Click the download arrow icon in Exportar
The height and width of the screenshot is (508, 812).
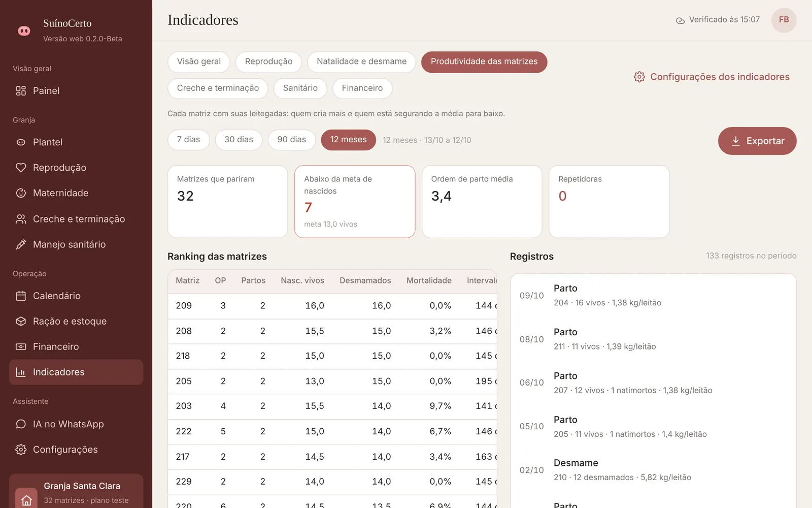736,141
